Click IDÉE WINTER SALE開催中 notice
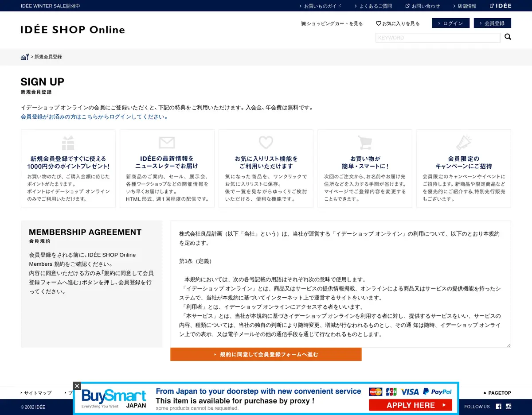This screenshot has width=532, height=415. tap(51, 6)
